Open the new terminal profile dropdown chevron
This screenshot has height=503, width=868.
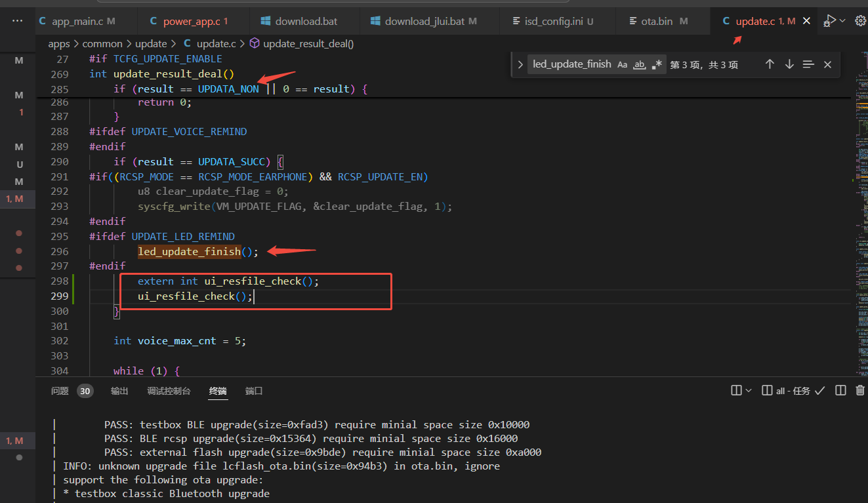[749, 390]
